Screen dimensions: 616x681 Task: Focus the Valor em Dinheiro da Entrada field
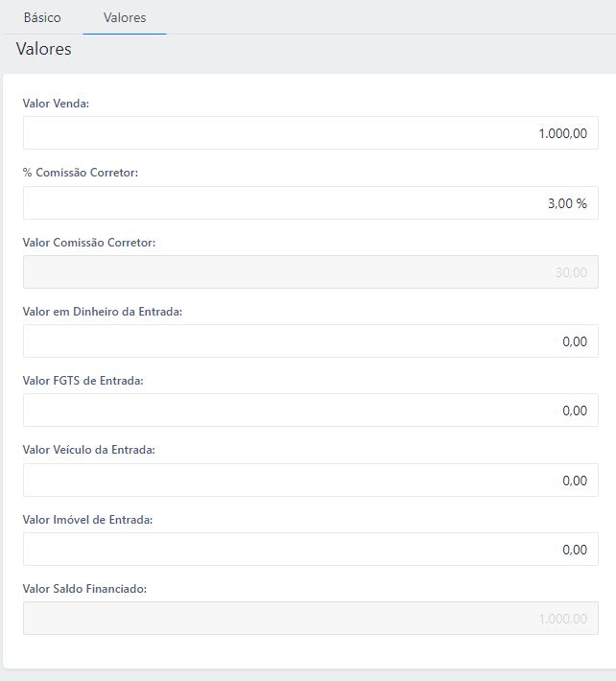311,340
